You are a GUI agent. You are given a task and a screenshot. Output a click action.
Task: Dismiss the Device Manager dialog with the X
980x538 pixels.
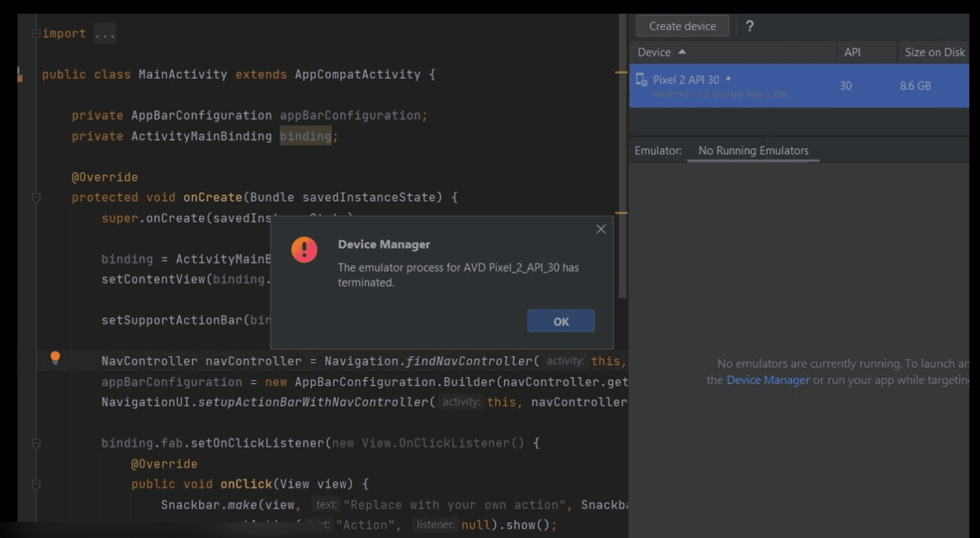(x=601, y=229)
